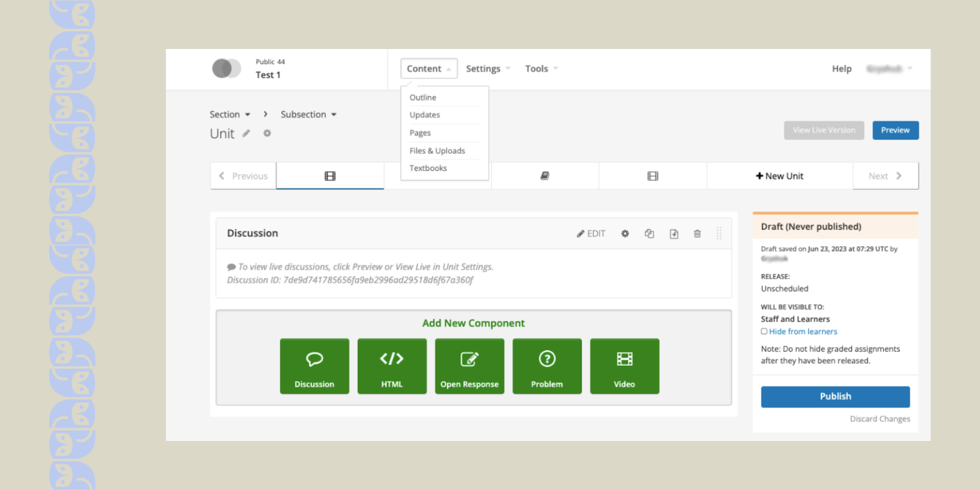Click the Unscheduled release text
980x490 pixels.
pyautogui.click(x=785, y=288)
